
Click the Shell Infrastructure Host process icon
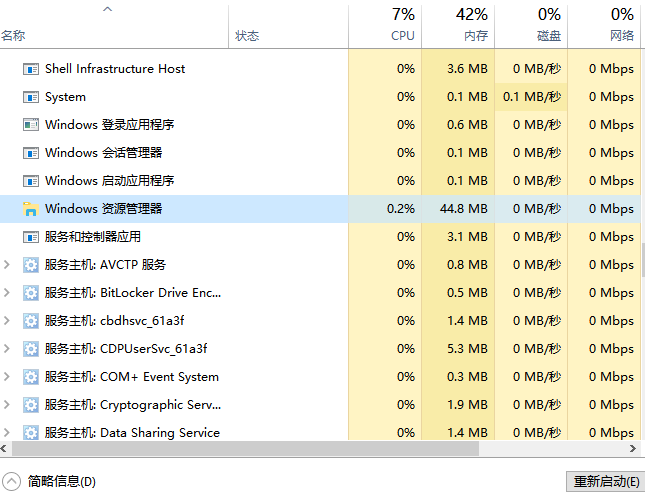click(x=31, y=69)
